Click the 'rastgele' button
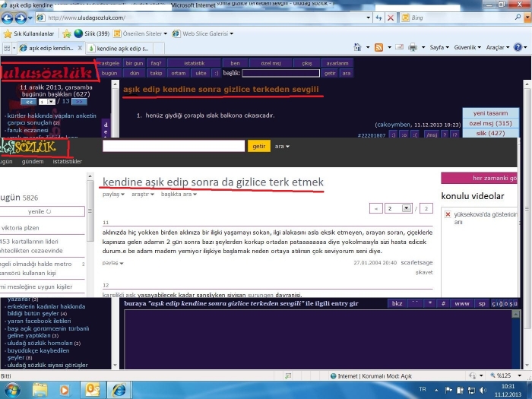532x399 pixels. coord(109,63)
